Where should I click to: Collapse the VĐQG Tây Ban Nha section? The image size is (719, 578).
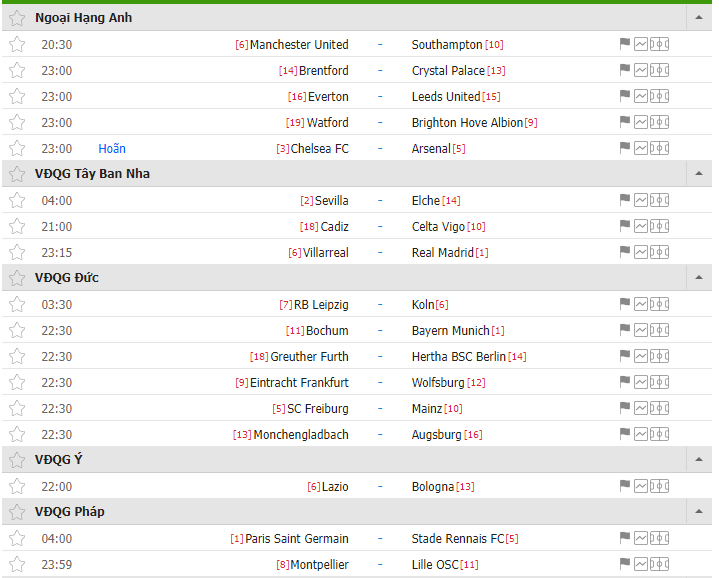[x=699, y=173]
